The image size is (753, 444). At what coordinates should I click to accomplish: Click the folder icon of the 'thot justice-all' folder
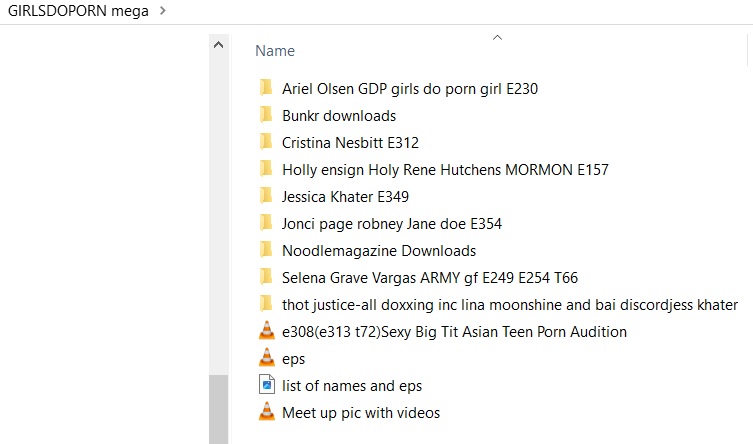[266, 304]
